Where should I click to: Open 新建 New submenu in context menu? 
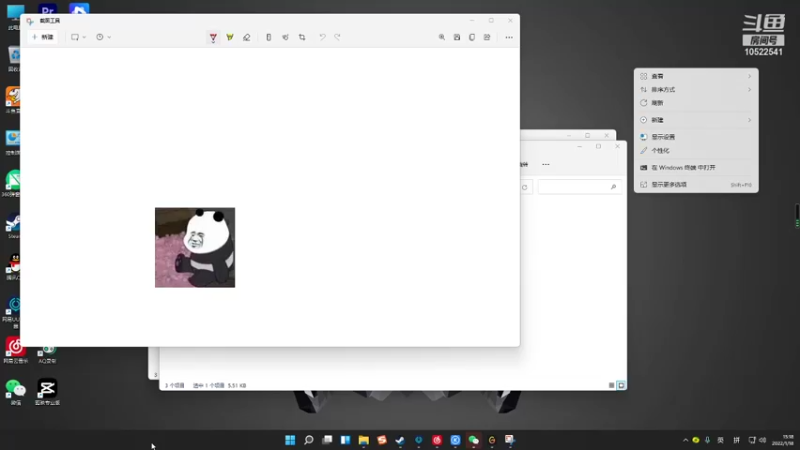(696, 120)
